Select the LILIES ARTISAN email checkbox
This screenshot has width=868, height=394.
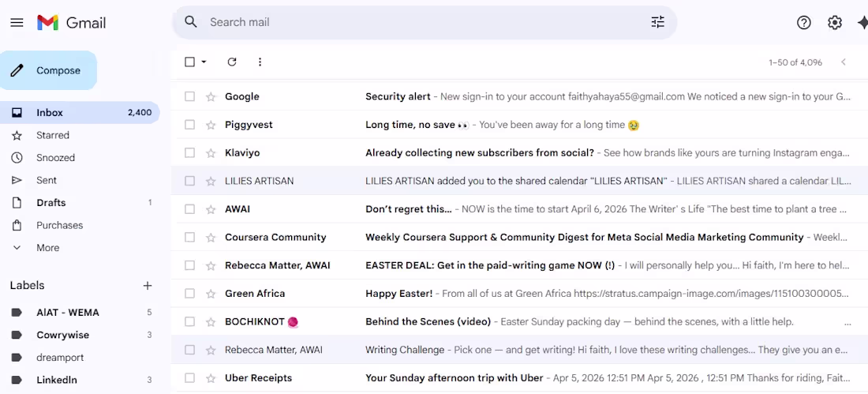coord(190,181)
